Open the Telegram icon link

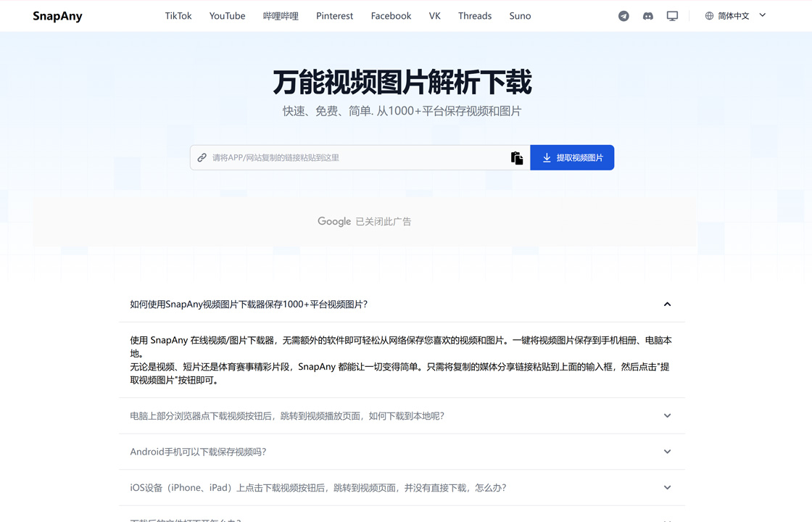(x=623, y=16)
